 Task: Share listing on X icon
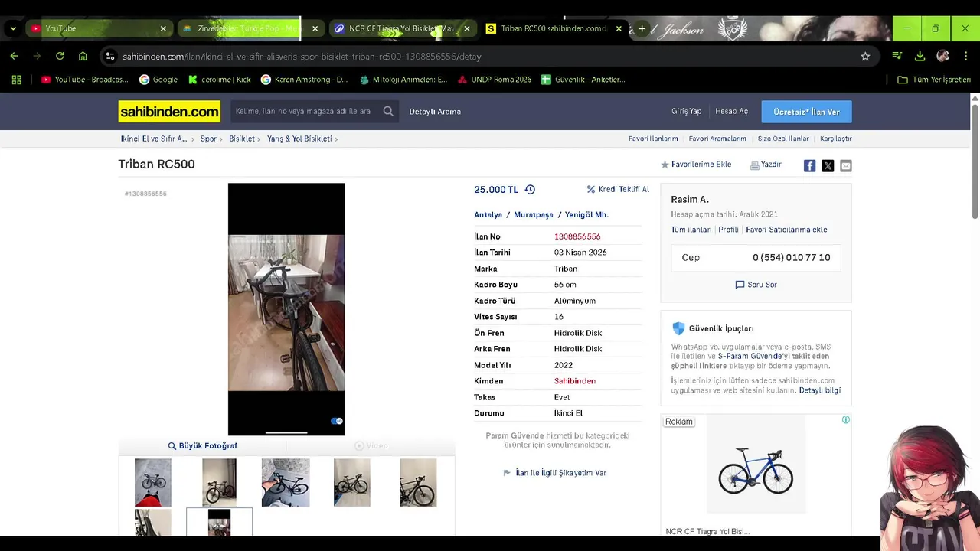(x=828, y=165)
